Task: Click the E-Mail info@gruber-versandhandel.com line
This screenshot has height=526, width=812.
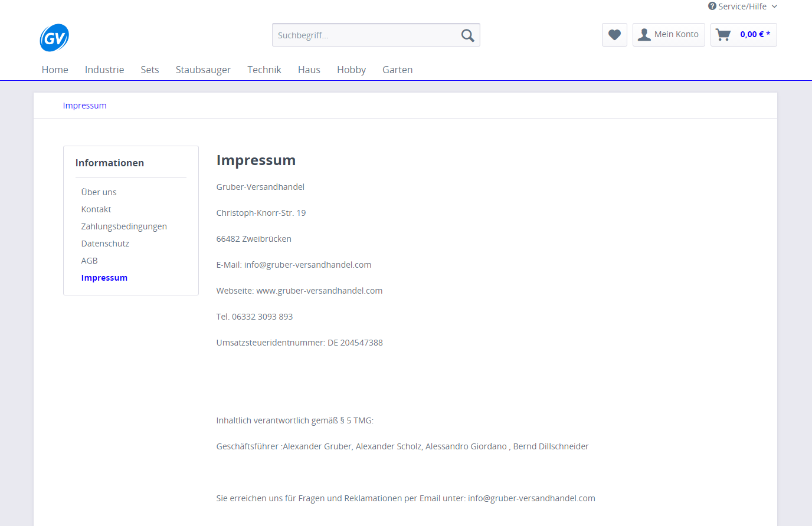Action: coord(294,265)
